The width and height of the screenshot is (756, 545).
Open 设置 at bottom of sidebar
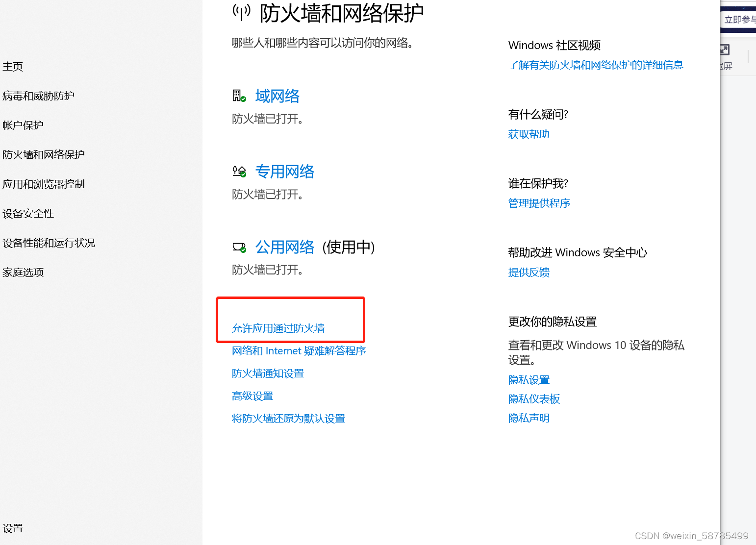tap(13, 528)
